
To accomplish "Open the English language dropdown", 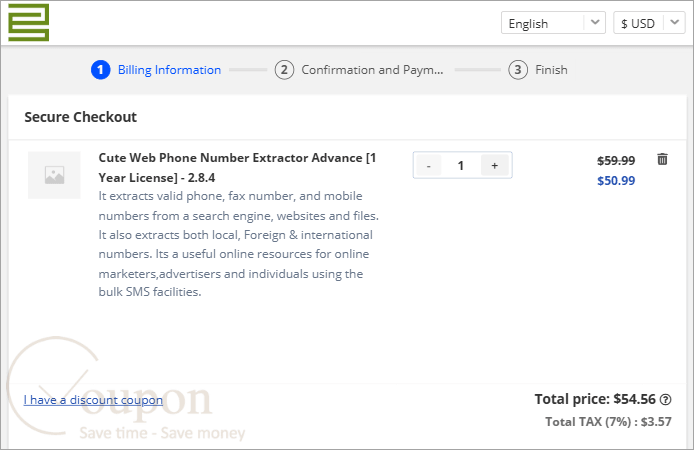I will [x=553, y=23].
